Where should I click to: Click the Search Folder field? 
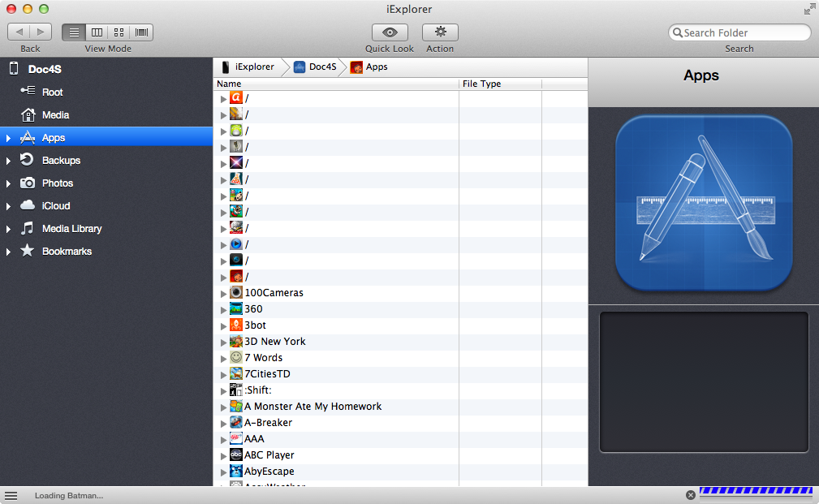tap(743, 32)
